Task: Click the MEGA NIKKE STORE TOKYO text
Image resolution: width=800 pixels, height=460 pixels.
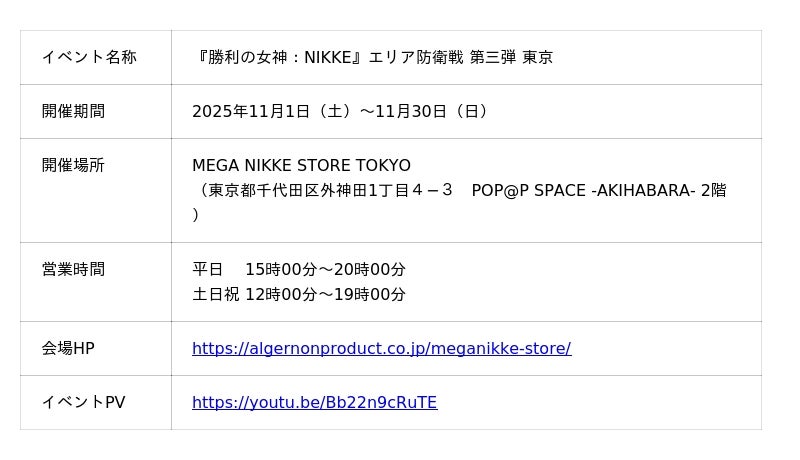Action: click(x=301, y=165)
